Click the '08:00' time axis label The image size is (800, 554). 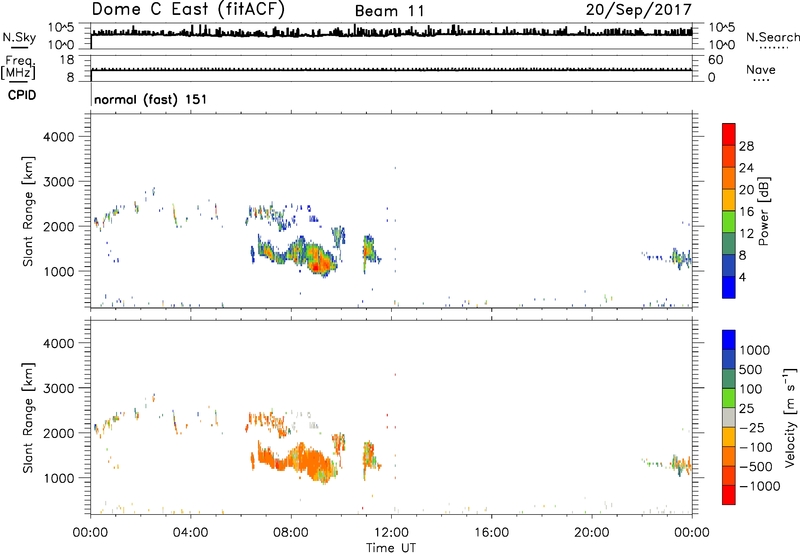(x=291, y=533)
